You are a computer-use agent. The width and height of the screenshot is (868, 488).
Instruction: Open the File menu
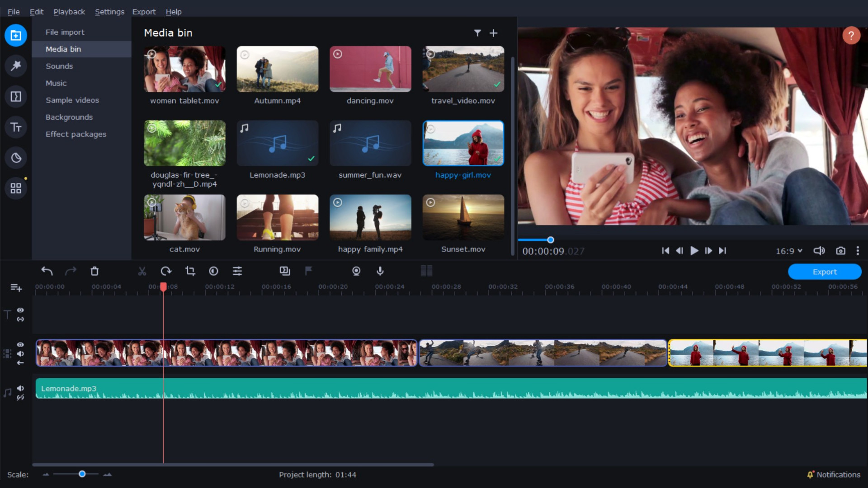tap(13, 11)
